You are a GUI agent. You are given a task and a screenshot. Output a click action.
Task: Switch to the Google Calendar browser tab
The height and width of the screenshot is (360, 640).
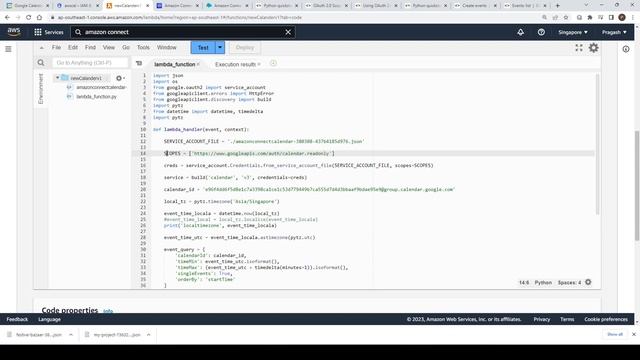coord(26,6)
